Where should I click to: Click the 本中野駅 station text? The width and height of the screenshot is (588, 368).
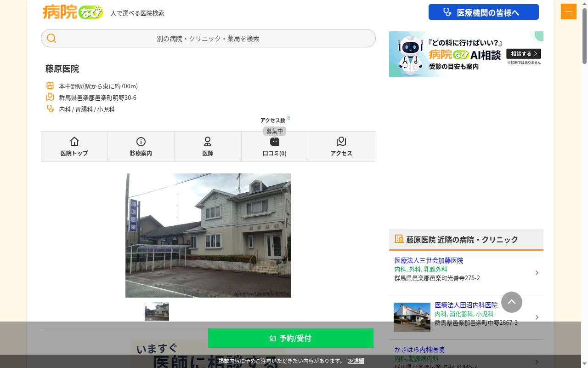[98, 86]
